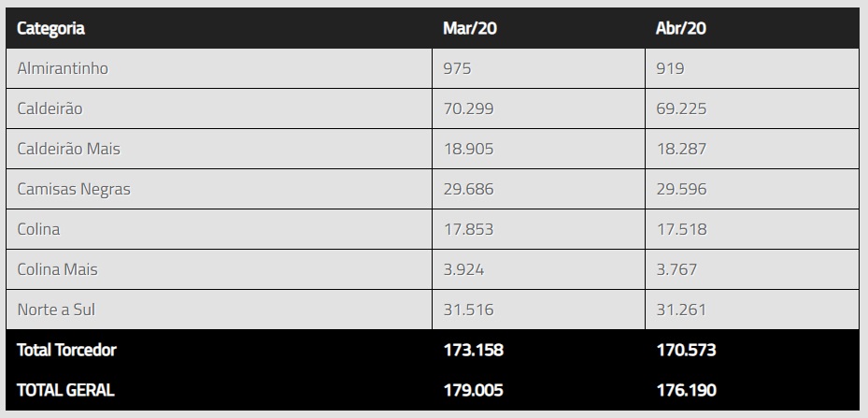Viewport: 868px width, 418px height.
Task: Click the Total Torcedor row label
Action: tap(66, 350)
